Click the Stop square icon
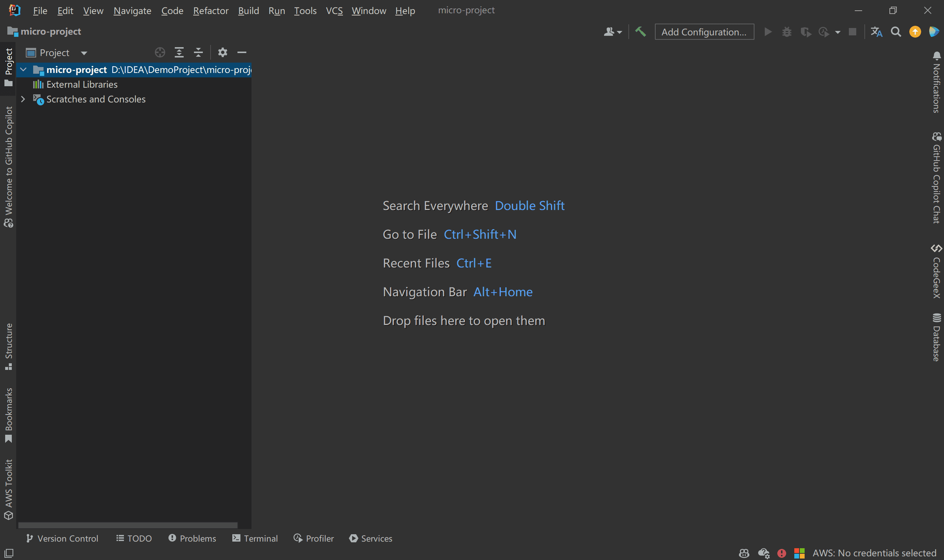 tap(853, 32)
